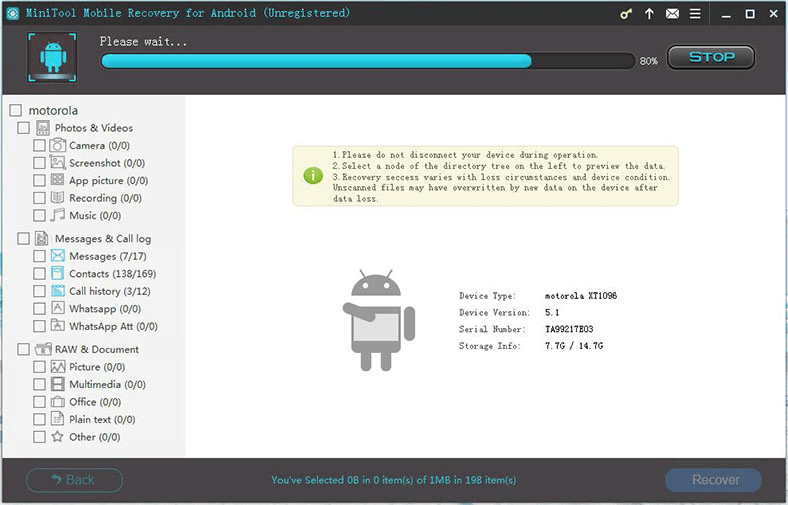Click the Other star icon
The width and height of the screenshot is (788, 505).
tap(58, 436)
